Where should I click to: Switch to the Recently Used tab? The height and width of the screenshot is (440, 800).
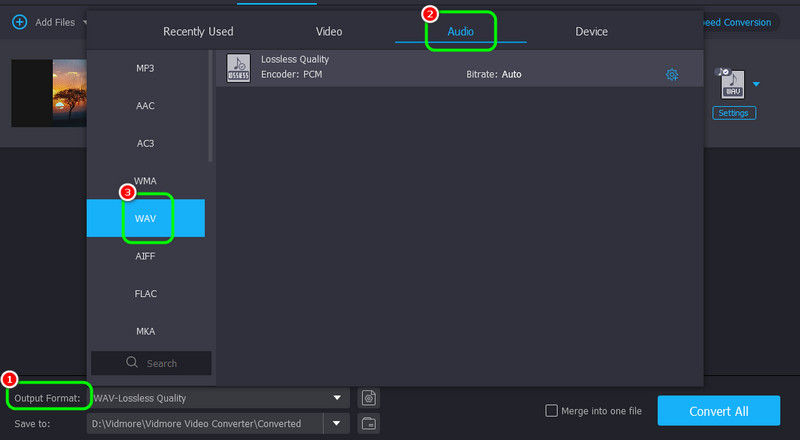[198, 32]
